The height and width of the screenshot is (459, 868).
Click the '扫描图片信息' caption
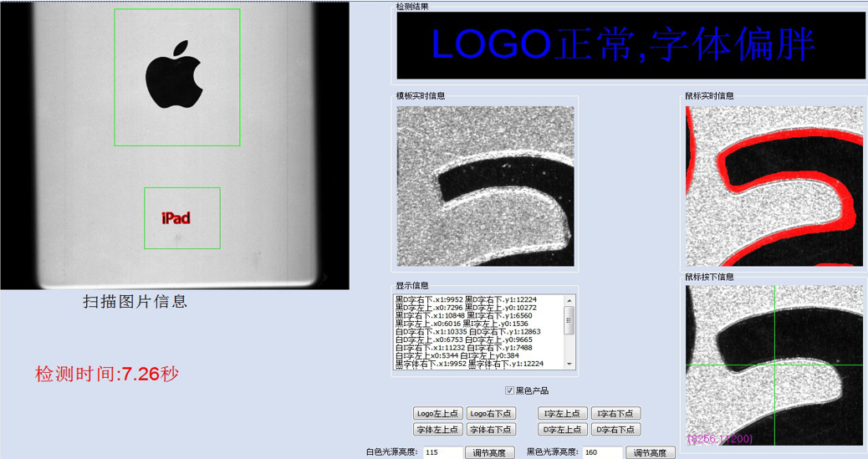pos(135,301)
